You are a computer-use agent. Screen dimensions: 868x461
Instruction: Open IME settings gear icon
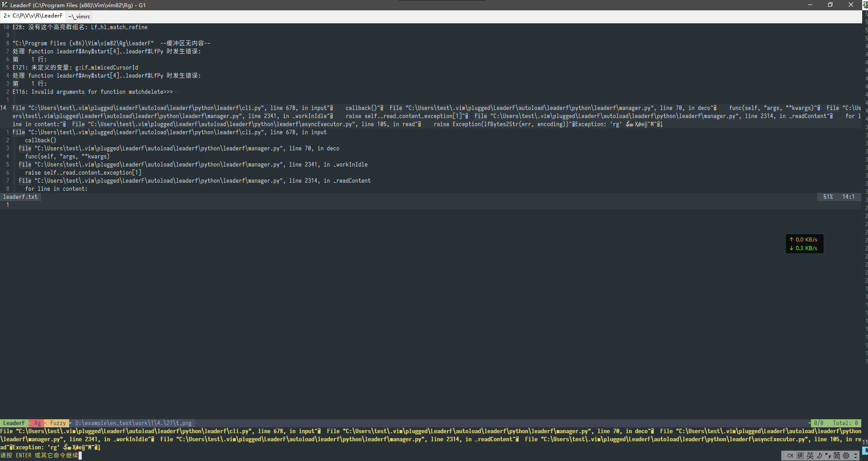click(846, 456)
